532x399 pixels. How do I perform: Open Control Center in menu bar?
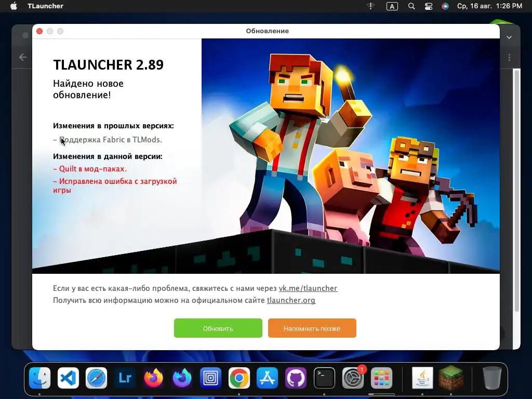429,6
